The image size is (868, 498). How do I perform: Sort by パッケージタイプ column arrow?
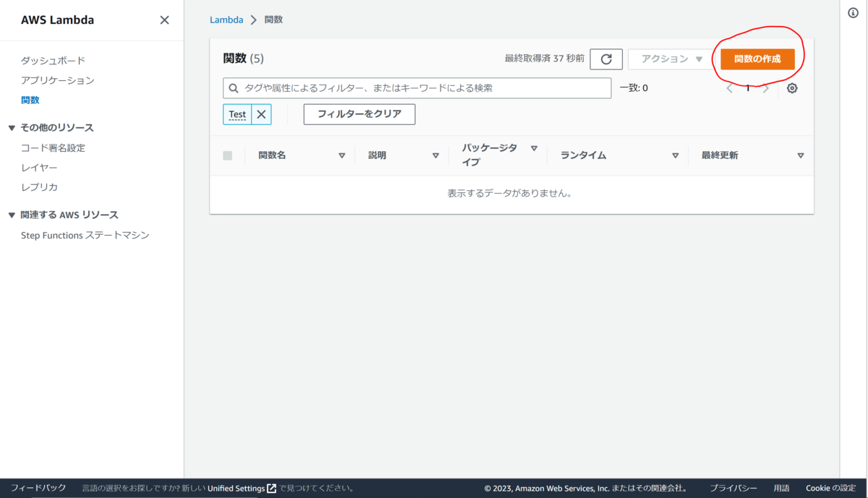point(534,148)
